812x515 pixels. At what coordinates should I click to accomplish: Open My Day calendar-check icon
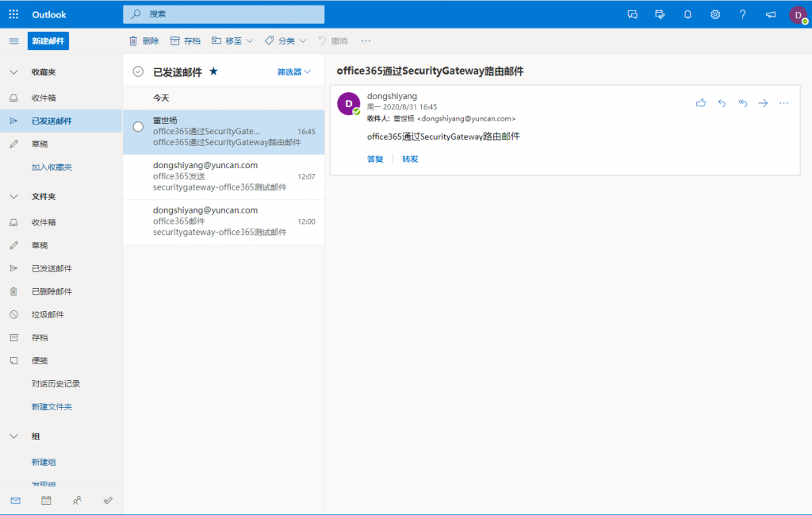click(660, 14)
